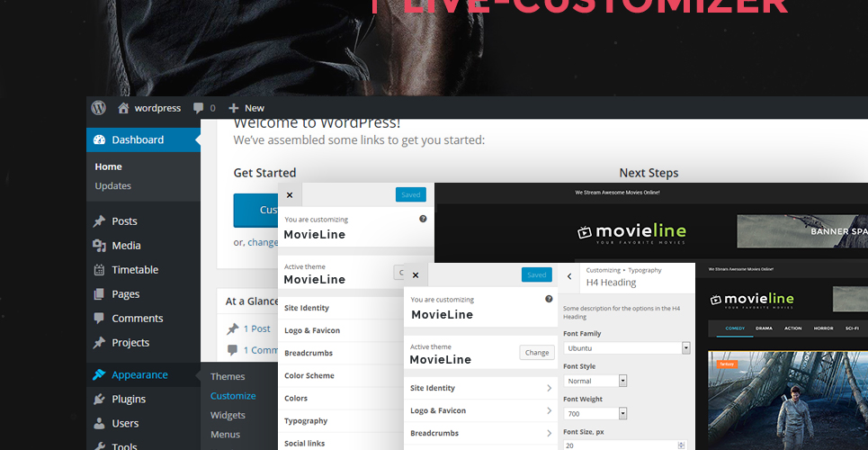Expand Site Identity chevron in front customizer
Viewport: 868px width, 450px height.
[x=550, y=388]
